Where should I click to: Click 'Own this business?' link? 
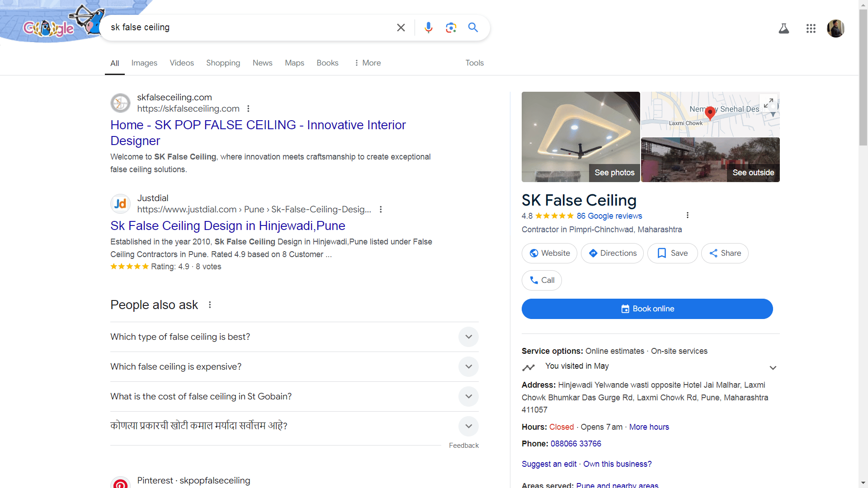(x=617, y=464)
